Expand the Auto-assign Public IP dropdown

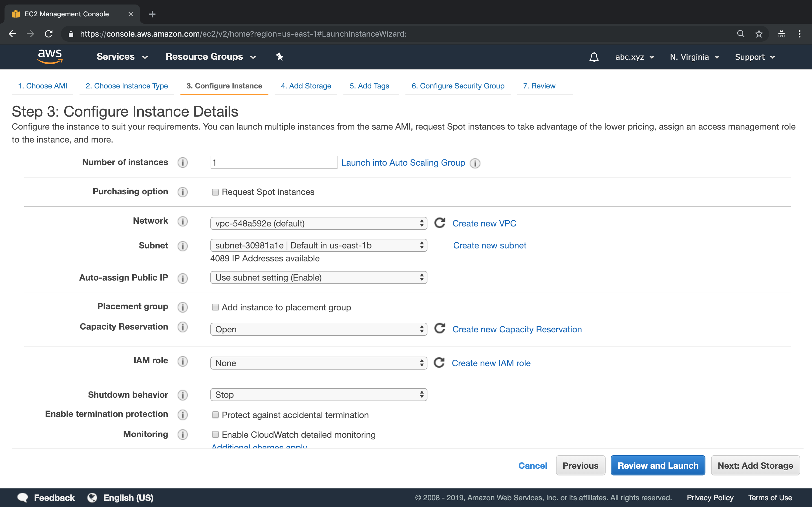click(318, 277)
